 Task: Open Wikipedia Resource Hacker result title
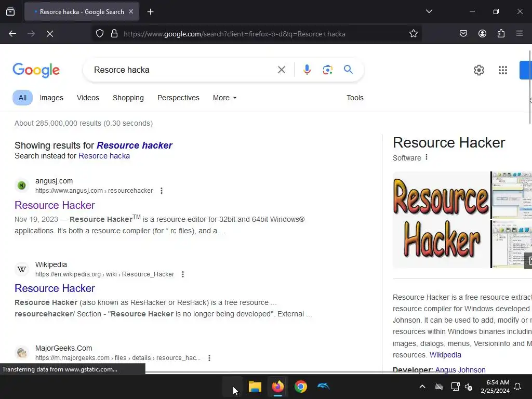coord(55,288)
